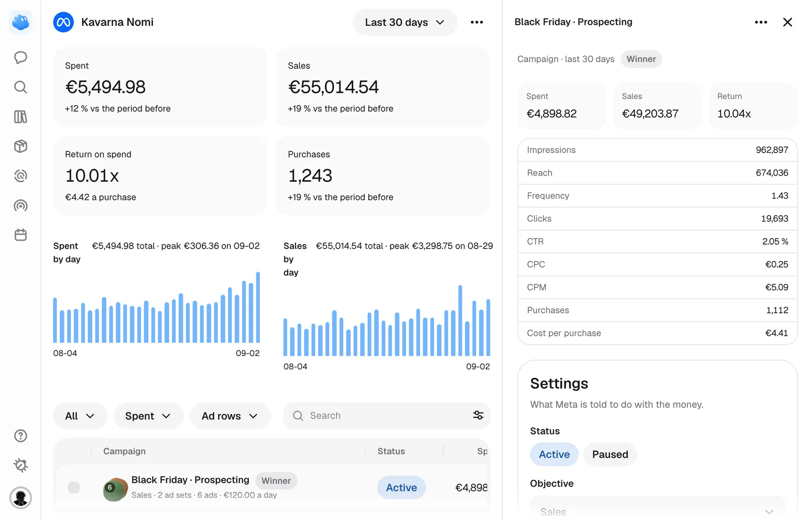Open the Spent €5,494.98 summary card
This screenshot has height=520, width=812.
click(160, 87)
